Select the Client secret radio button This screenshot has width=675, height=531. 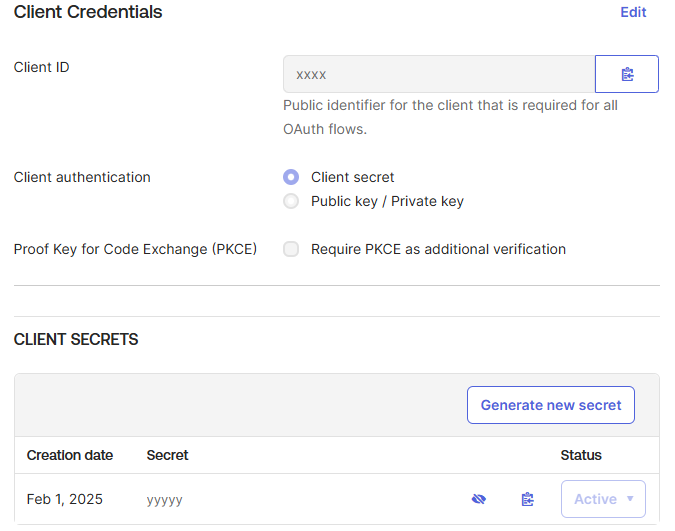point(291,177)
